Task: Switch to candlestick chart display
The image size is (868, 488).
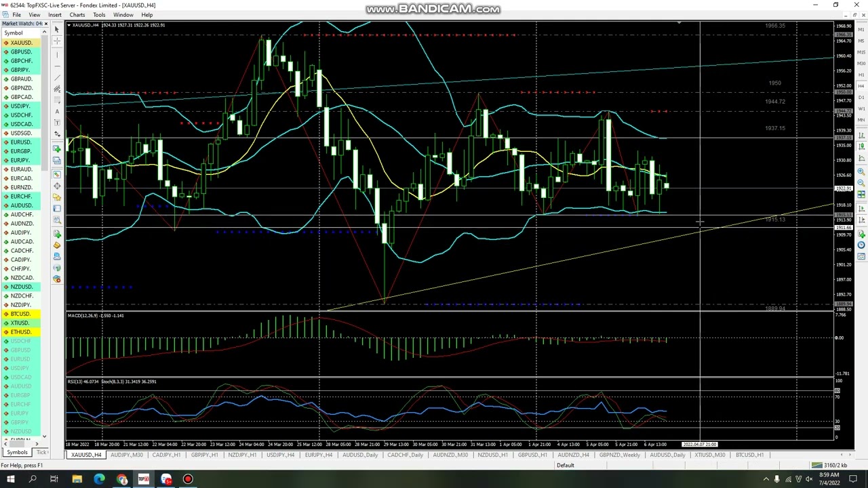Action: 861,146
